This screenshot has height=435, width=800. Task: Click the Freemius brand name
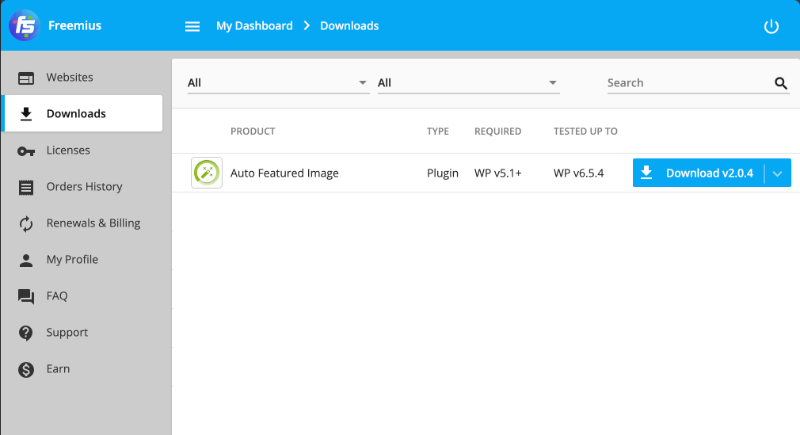[x=74, y=25]
